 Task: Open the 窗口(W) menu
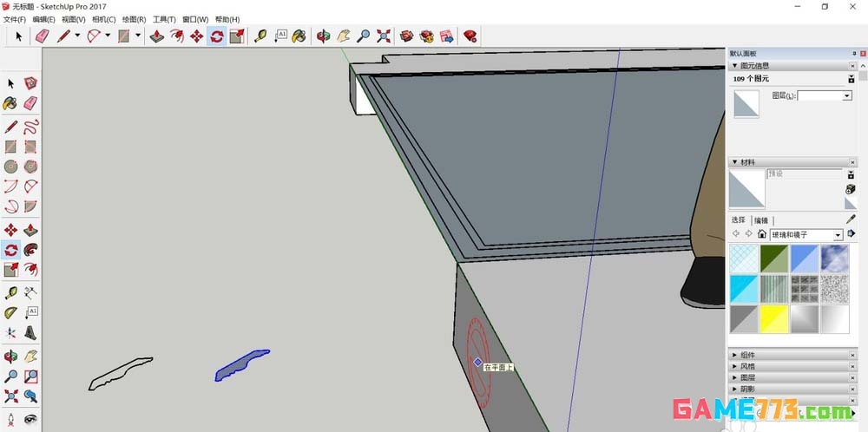(194, 19)
